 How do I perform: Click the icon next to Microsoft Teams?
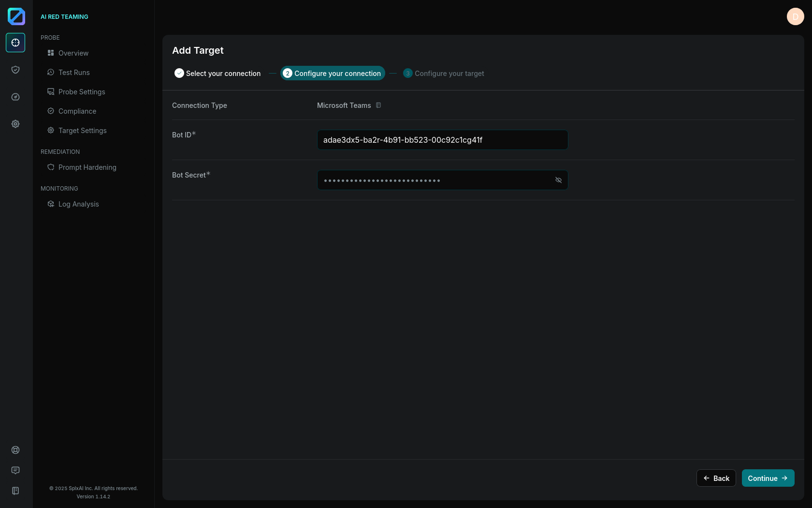(x=378, y=105)
